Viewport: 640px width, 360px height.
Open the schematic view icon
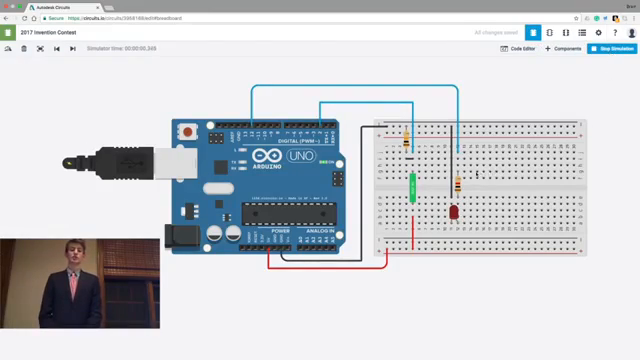(549, 33)
